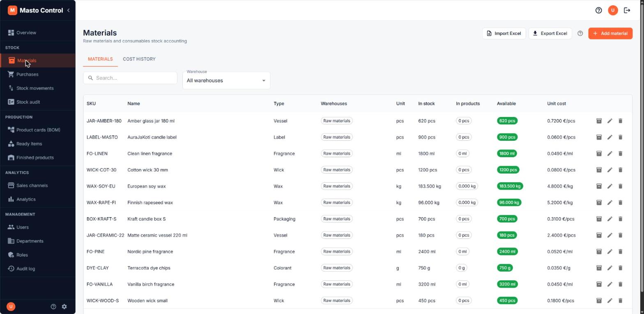Go to Ready items
Image resolution: width=644 pixels, height=314 pixels.
point(37,144)
